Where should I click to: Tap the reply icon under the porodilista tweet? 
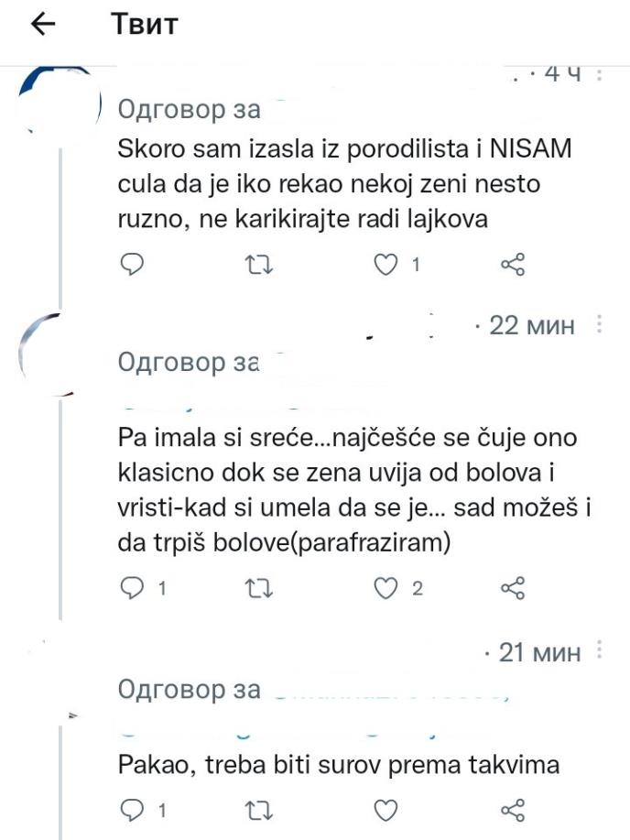(134, 266)
